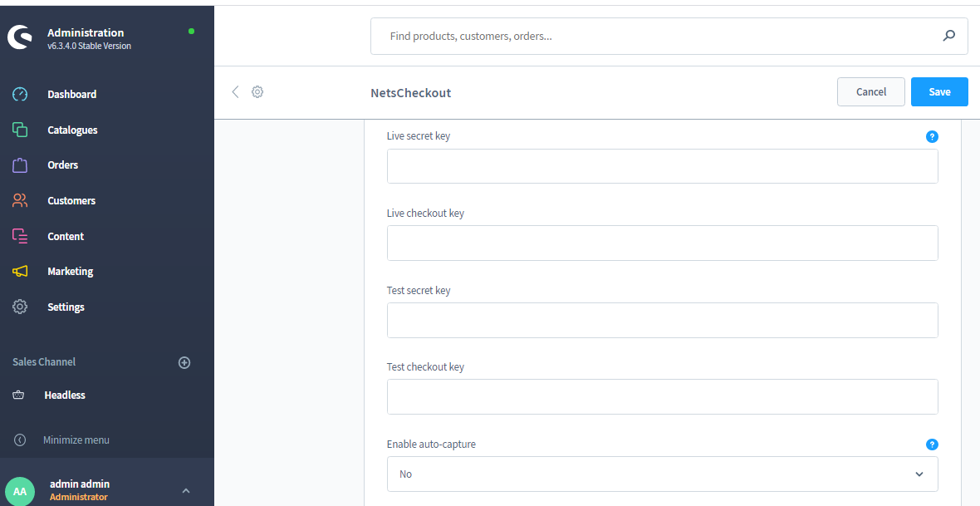980x506 pixels.
Task: Click the Marketing megaphone icon
Action: [x=20, y=272]
